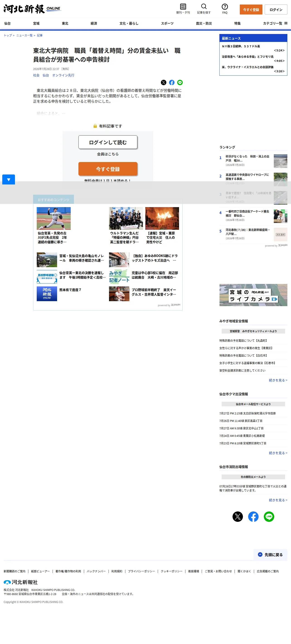
Task: Share article on Facebook above the text
Action: tap(172, 82)
